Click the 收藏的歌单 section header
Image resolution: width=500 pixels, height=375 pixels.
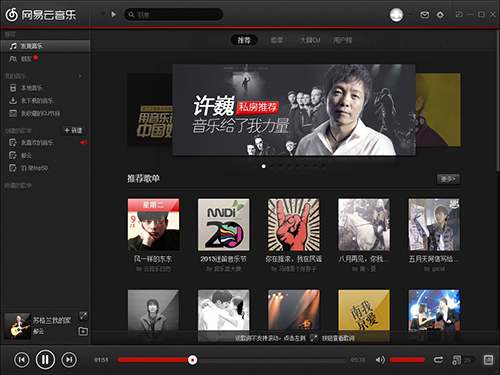[x=18, y=185]
